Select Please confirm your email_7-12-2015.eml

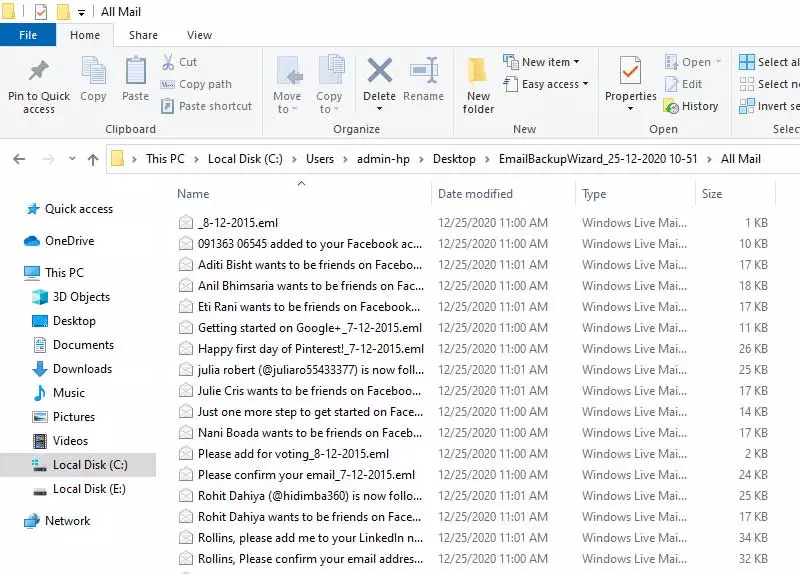[297, 475]
